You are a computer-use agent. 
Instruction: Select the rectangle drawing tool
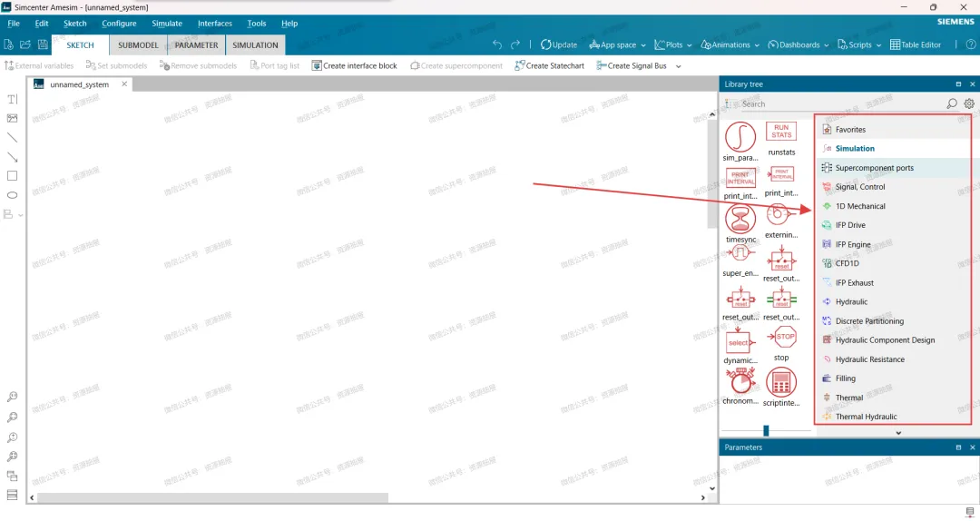point(12,176)
